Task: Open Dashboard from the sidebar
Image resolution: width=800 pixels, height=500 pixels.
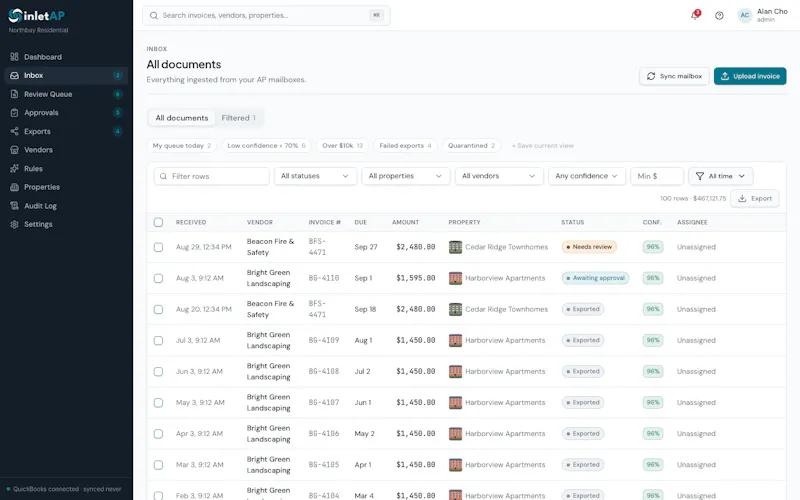Action: [x=66, y=57]
